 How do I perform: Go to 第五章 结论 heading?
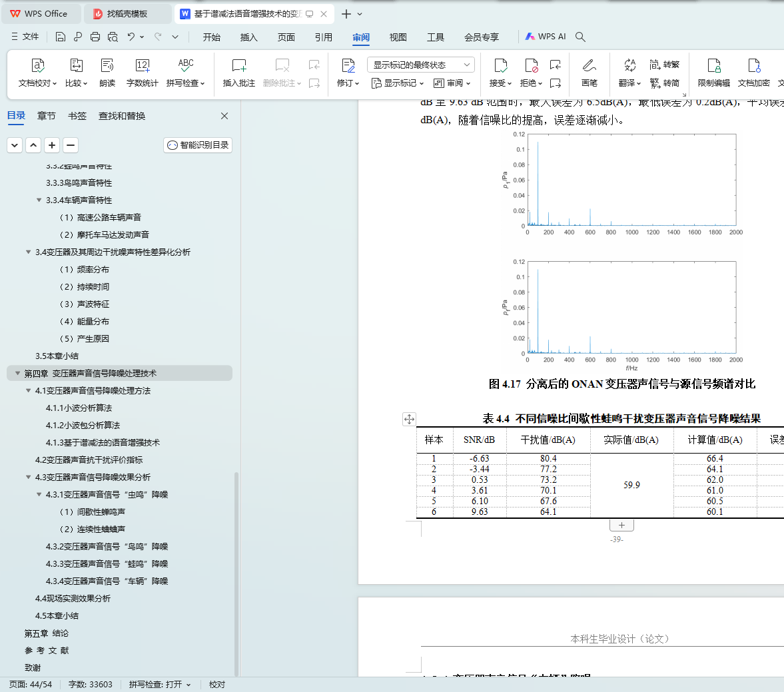[47, 633]
